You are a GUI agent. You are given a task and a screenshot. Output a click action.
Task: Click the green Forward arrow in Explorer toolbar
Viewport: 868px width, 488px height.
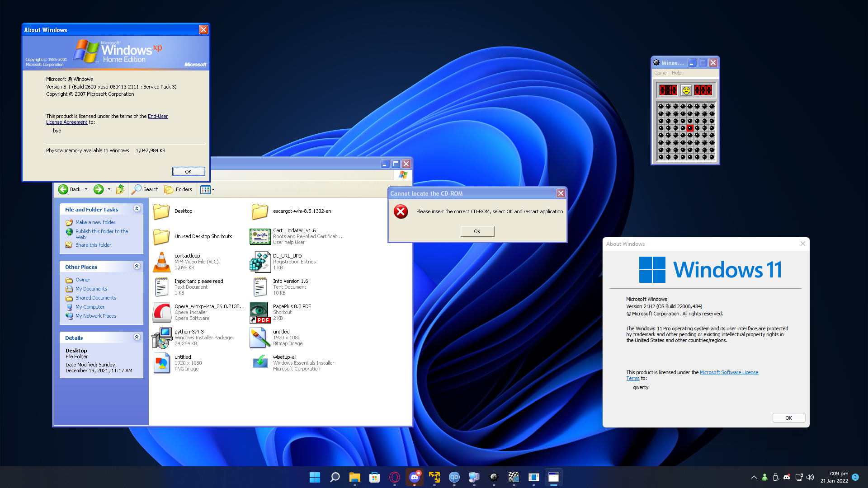pyautogui.click(x=99, y=189)
